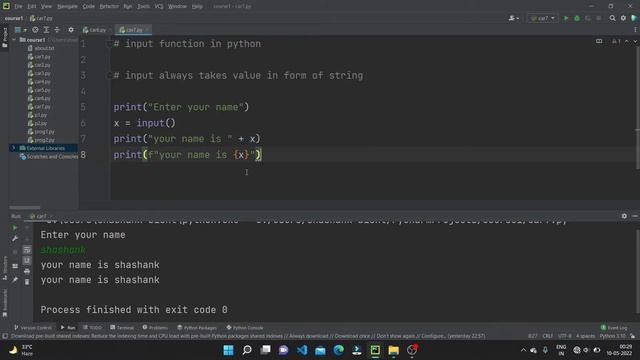Switch to the Python Console tab
The height and width of the screenshot is (360, 640).
pos(244,327)
